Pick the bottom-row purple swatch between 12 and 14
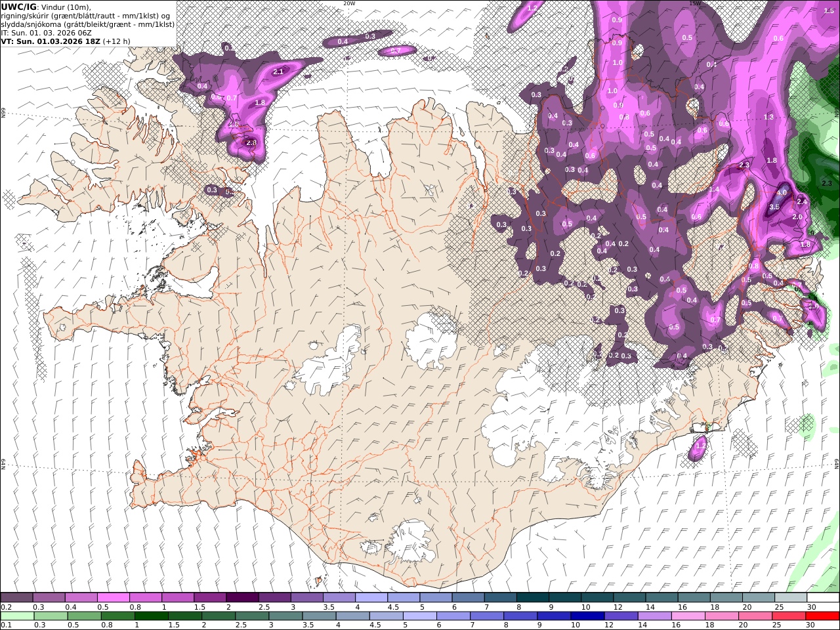The height and width of the screenshot is (630, 840). [621, 616]
